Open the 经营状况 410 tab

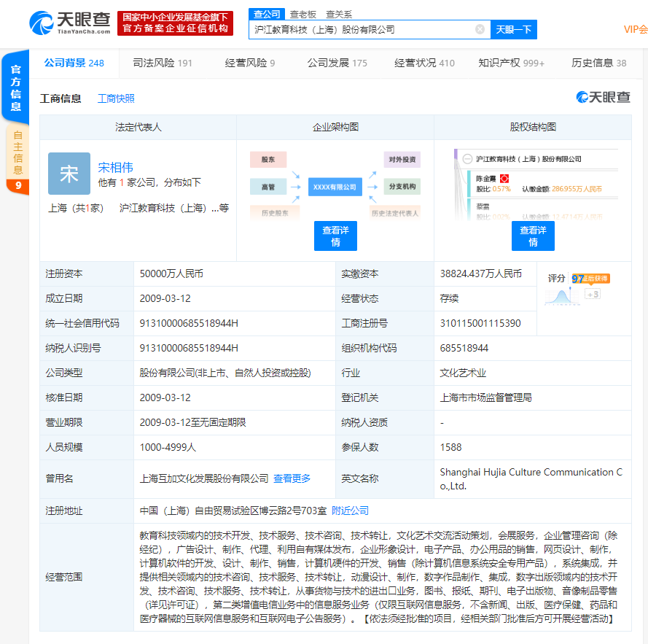coord(424,63)
